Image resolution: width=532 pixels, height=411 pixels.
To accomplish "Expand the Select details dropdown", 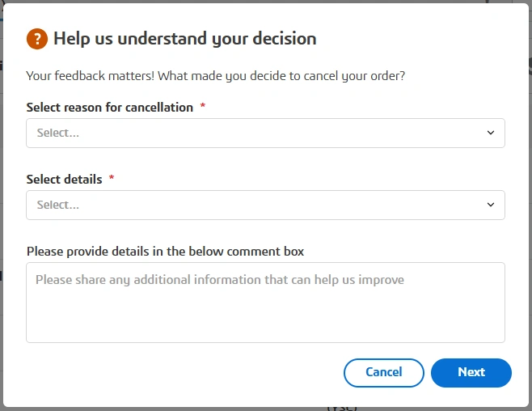I will (265, 205).
